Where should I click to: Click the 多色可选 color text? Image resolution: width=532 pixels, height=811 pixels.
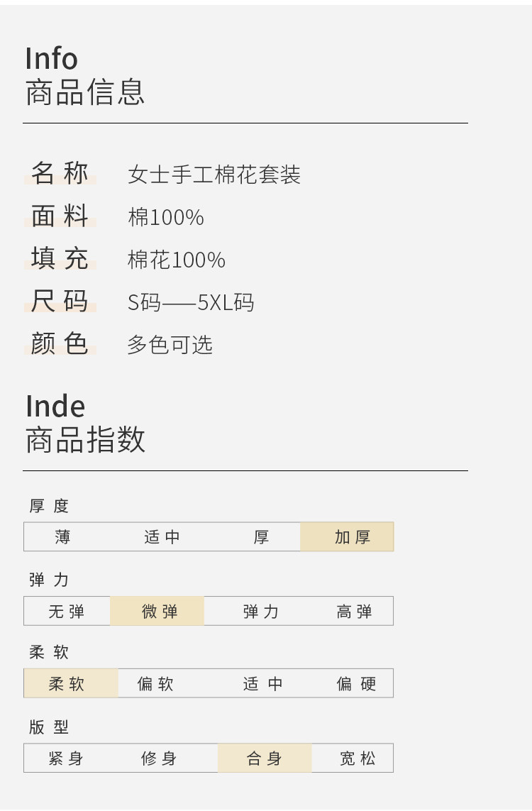click(x=170, y=345)
